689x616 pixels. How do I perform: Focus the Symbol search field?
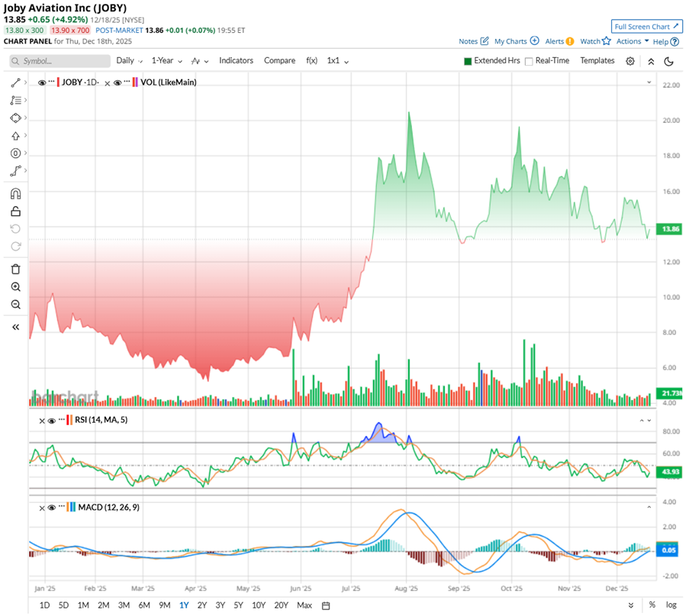tap(60, 61)
